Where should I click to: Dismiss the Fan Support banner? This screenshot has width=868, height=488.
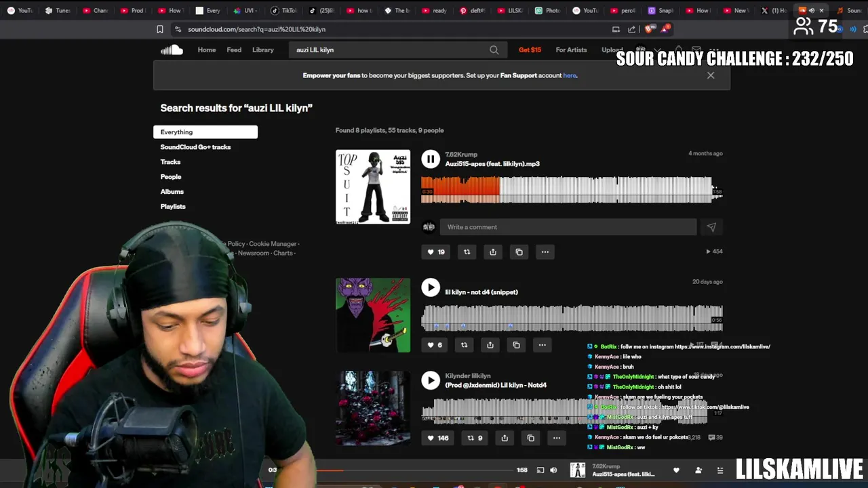[711, 75]
